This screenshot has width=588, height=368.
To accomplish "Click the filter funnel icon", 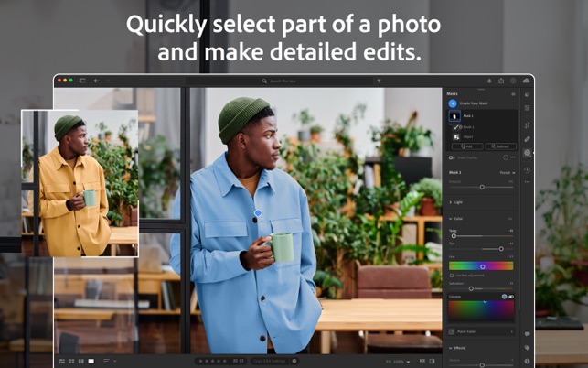I will click(379, 81).
